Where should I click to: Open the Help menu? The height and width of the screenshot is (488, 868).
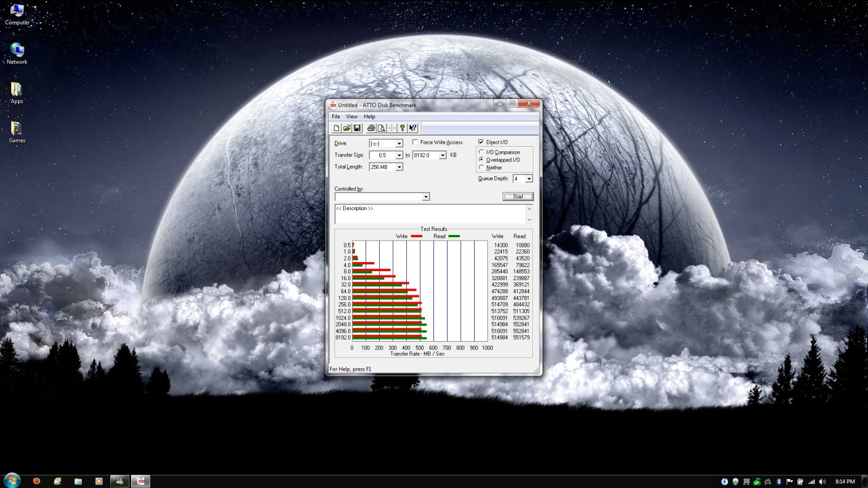tap(370, 116)
